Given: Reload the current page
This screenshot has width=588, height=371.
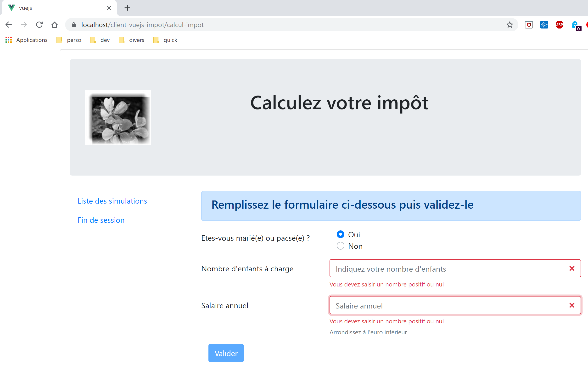Looking at the screenshot, I should click(39, 25).
